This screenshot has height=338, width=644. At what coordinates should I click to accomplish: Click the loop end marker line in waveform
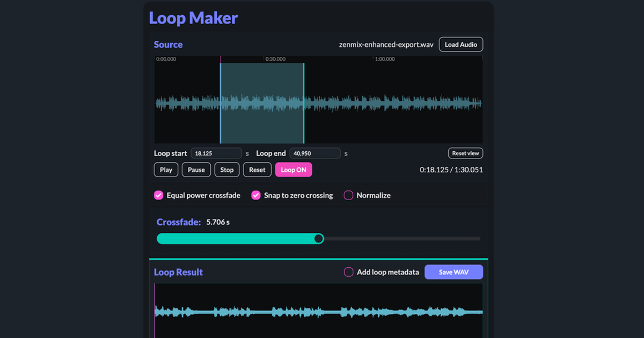click(x=304, y=103)
